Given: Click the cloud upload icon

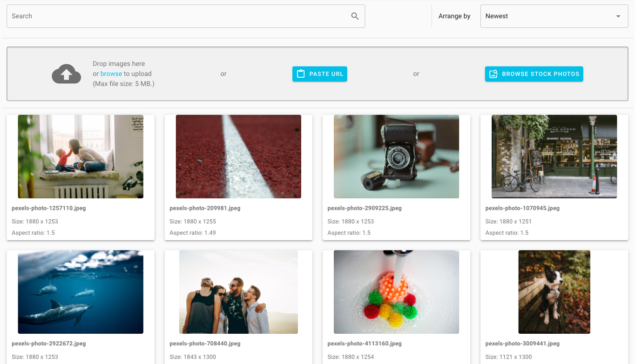Looking at the screenshot, I should [x=66, y=74].
